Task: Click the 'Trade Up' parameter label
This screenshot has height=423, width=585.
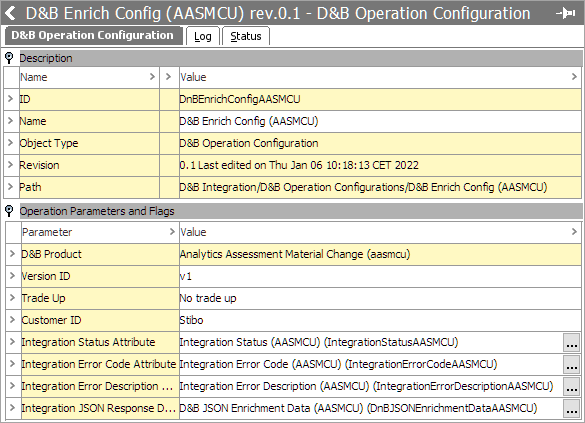Action: (43, 298)
